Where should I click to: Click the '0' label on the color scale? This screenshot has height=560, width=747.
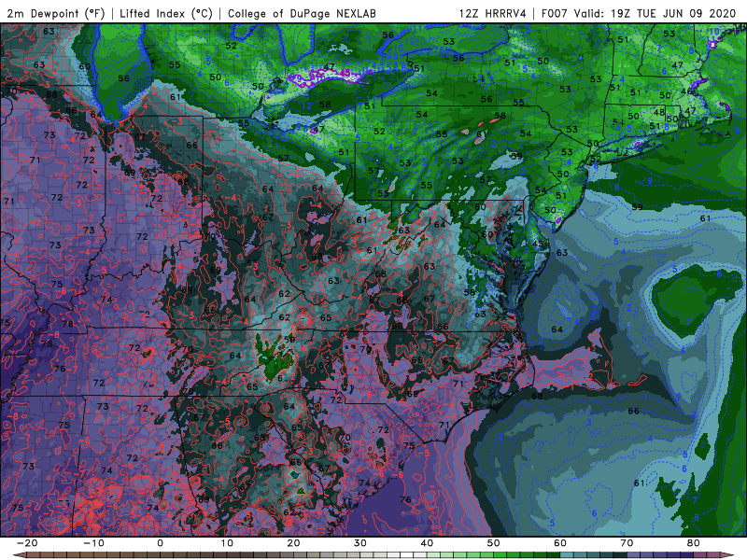click(160, 543)
